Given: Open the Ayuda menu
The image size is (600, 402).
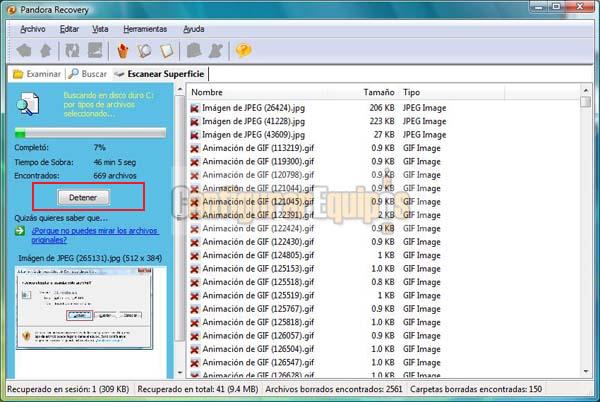Looking at the screenshot, I should coord(194,29).
